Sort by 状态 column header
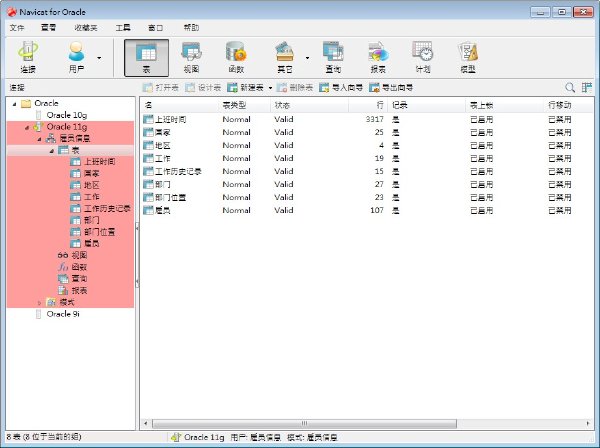Screen dimensions: 600x448 click(310, 105)
